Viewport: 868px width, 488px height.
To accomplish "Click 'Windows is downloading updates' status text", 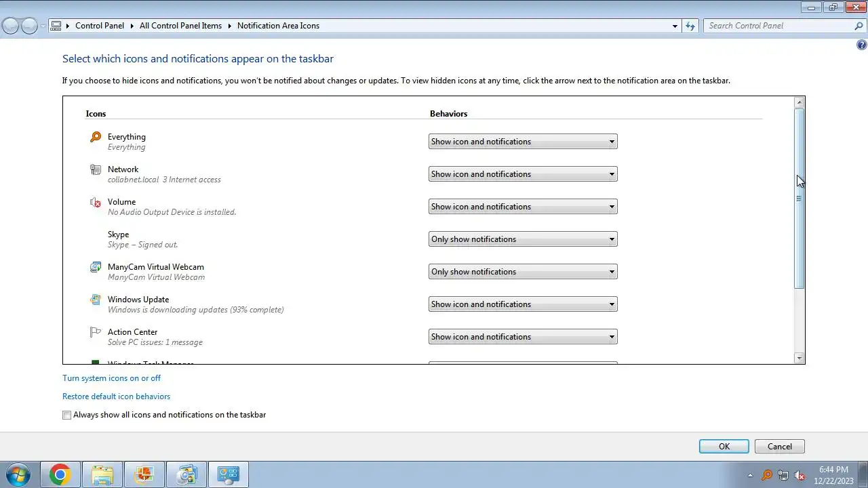I will (195, 310).
